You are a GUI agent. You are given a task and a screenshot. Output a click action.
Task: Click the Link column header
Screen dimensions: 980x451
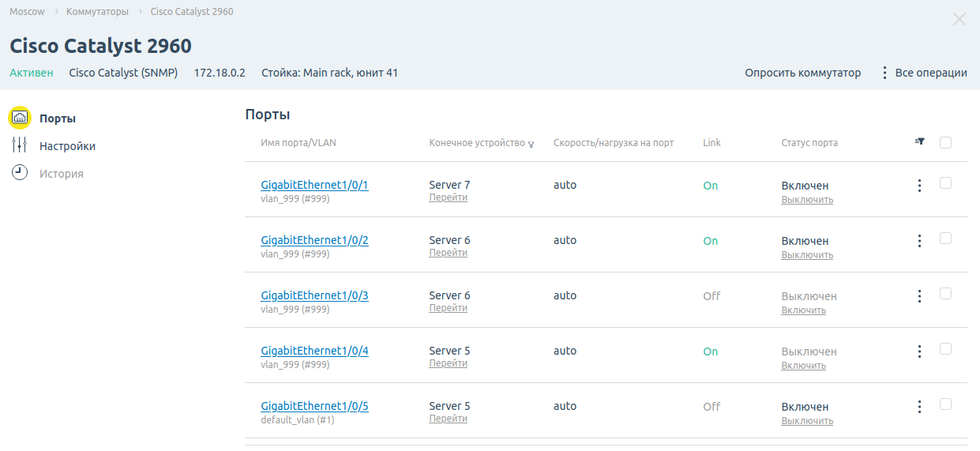[712, 143]
